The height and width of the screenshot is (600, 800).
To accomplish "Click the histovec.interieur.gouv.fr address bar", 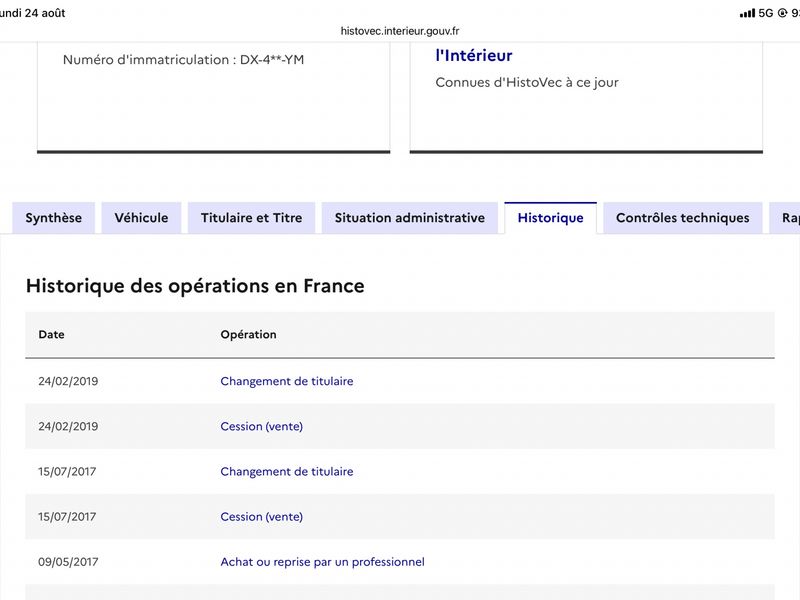I will pos(400,31).
